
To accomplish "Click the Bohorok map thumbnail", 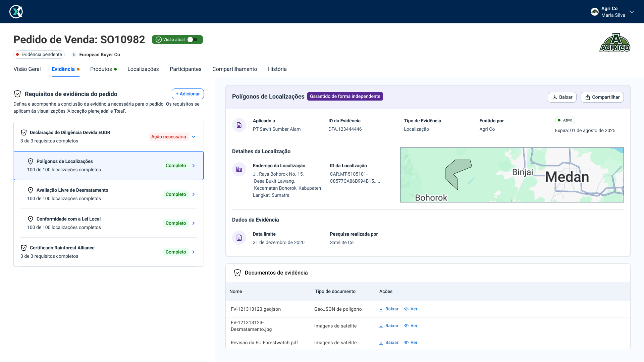I will [x=512, y=175].
